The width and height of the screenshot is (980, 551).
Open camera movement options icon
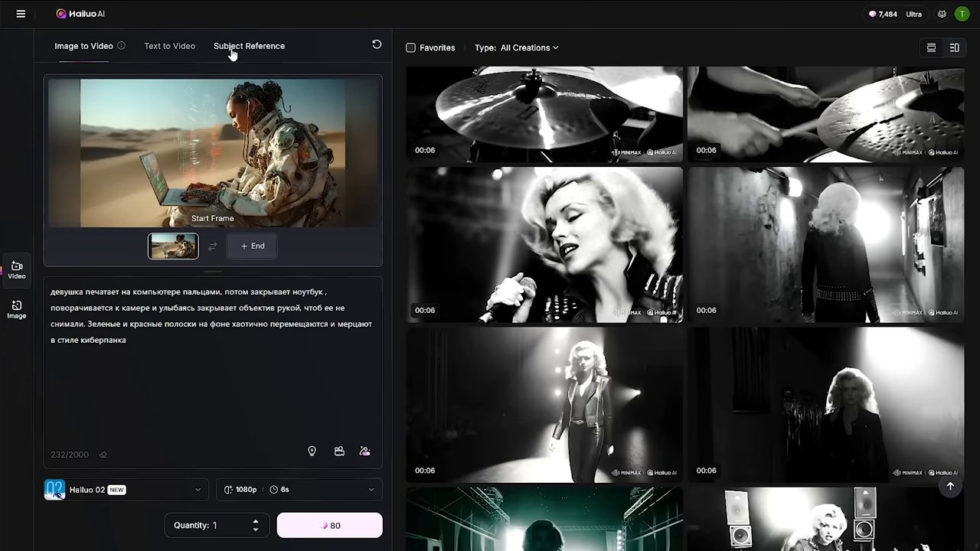(339, 452)
